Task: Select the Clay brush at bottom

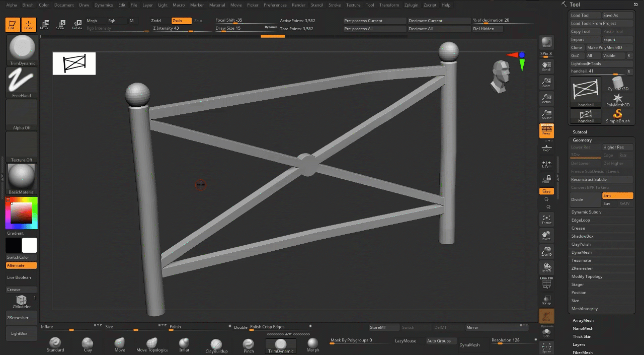Action: tap(88, 345)
